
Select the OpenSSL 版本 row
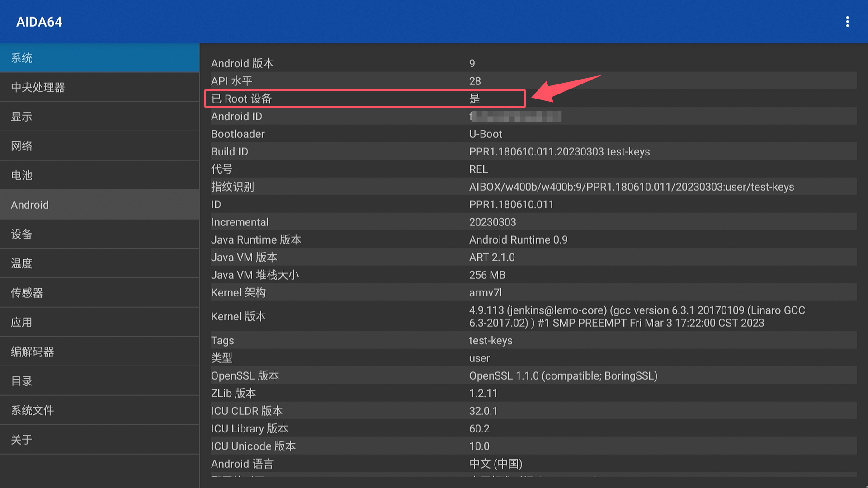(533, 375)
